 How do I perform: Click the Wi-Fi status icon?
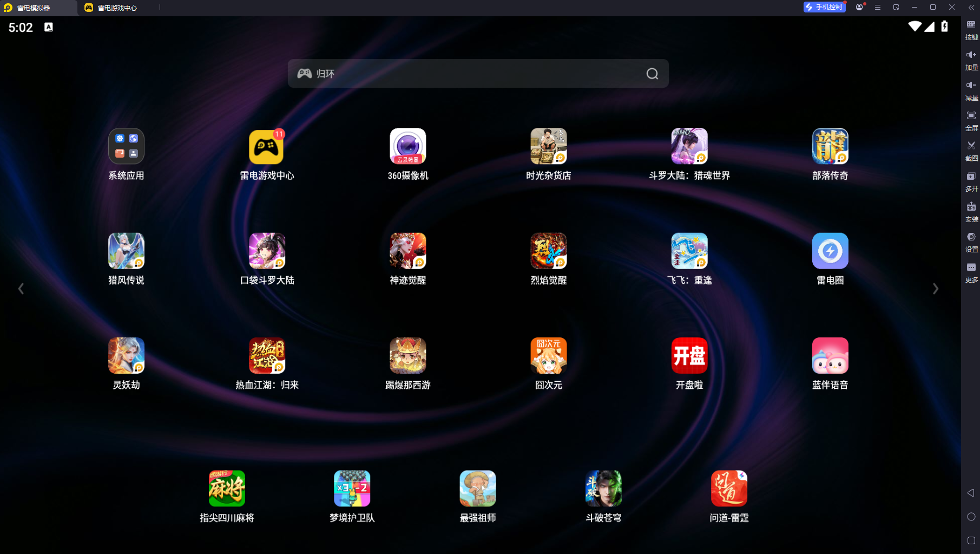tap(915, 27)
